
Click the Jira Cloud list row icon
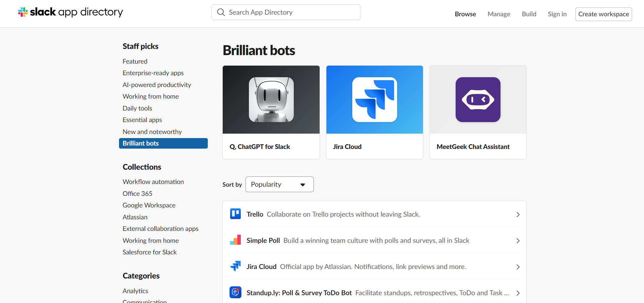pyautogui.click(x=235, y=266)
